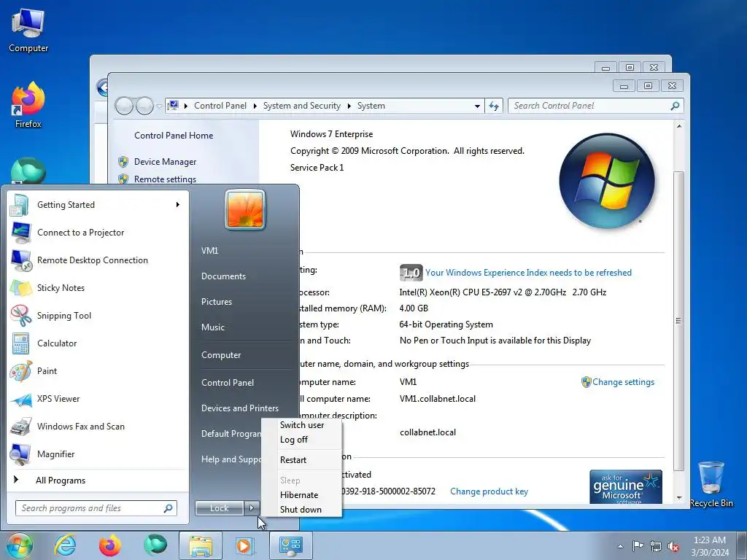Choose Switch user from power menu
The height and width of the screenshot is (560, 747).
tap(302, 425)
